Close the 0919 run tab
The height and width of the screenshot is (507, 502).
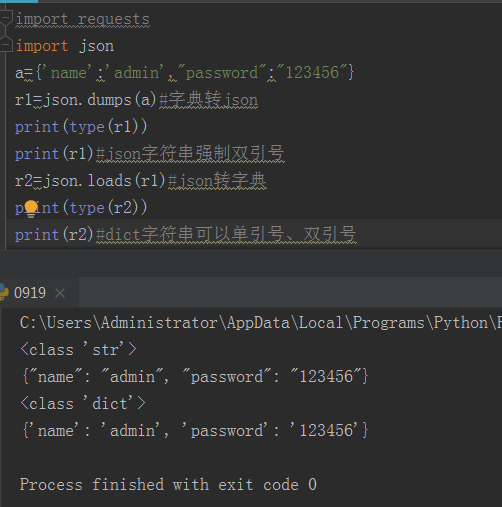pyautogui.click(x=60, y=293)
